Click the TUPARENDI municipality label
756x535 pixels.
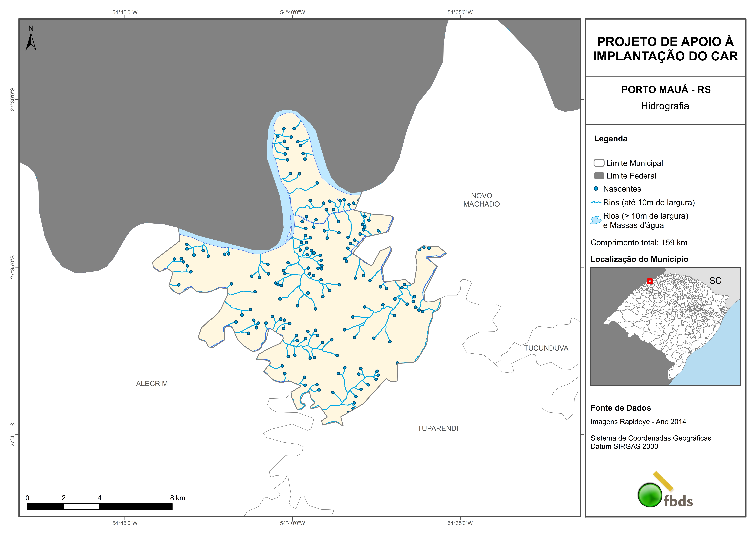coord(438,428)
